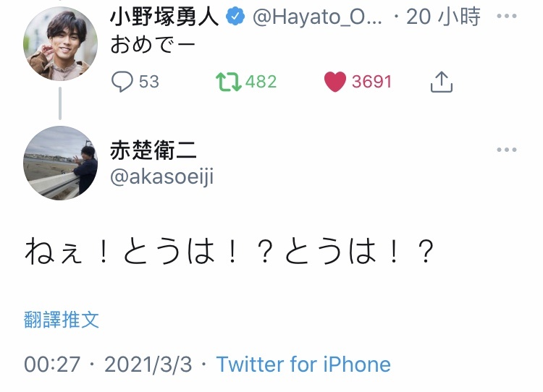The image size is (543, 392).
Task: Open more options for 小野塚勇人 tweet
Action: pyautogui.click(x=507, y=16)
